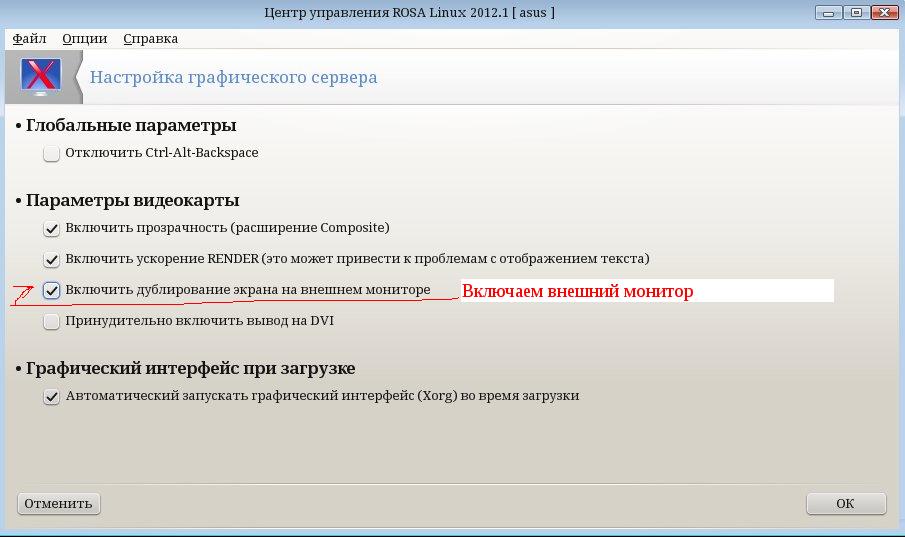Click label Включить прозрачность (расширение Composite)

[227, 228]
